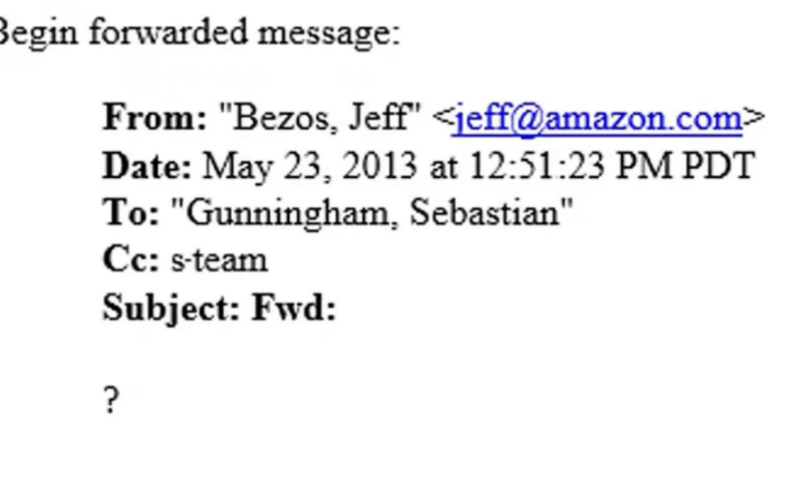800x494 pixels.
Task: Click the bold "Date:" label
Action: [x=147, y=166]
